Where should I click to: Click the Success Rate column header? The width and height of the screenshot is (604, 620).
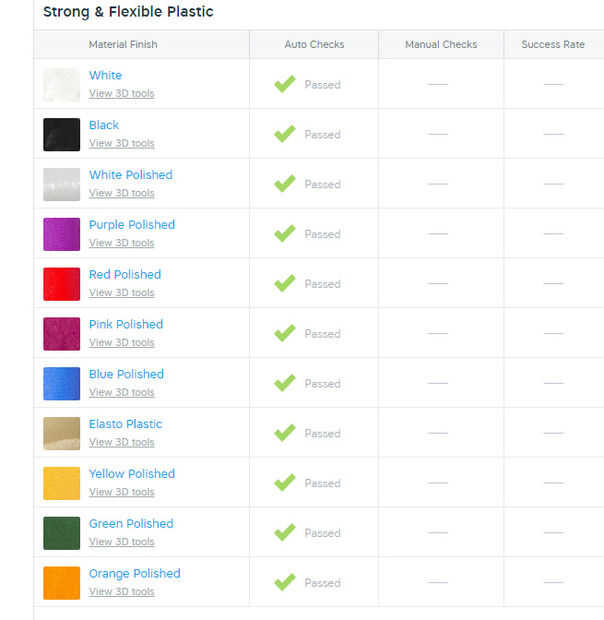pos(553,45)
